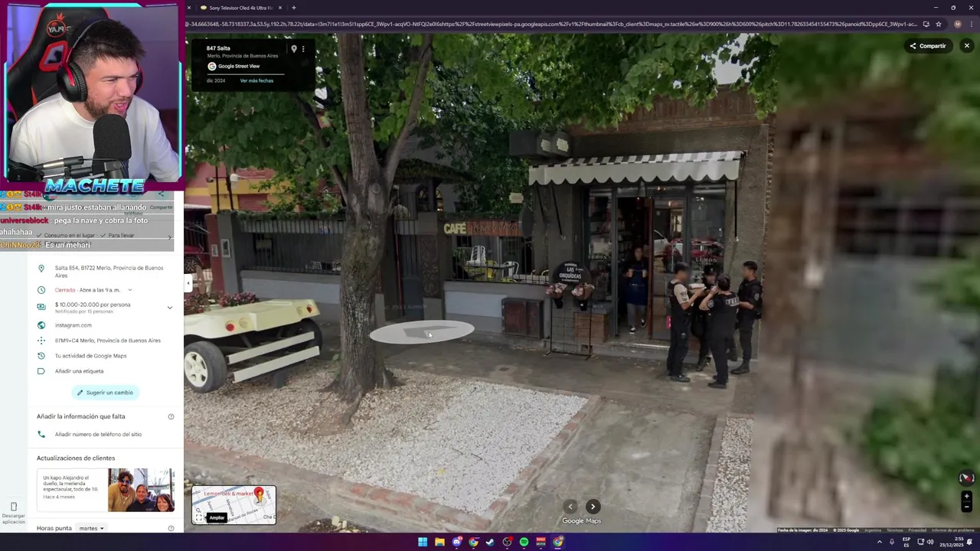Open help icon for Añadir la información que falta
Viewport: 980px width, 551px height.
pyautogui.click(x=171, y=416)
